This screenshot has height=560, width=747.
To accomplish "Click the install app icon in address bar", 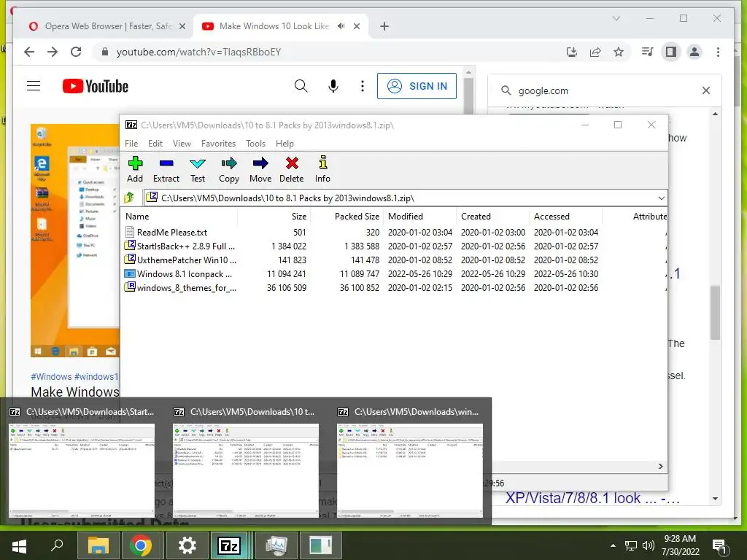I will (x=572, y=52).
